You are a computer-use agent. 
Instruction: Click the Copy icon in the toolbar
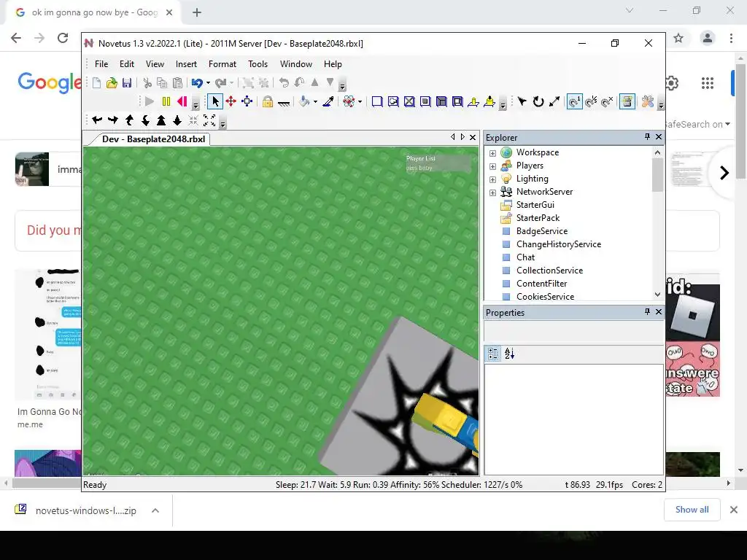tap(162, 83)
